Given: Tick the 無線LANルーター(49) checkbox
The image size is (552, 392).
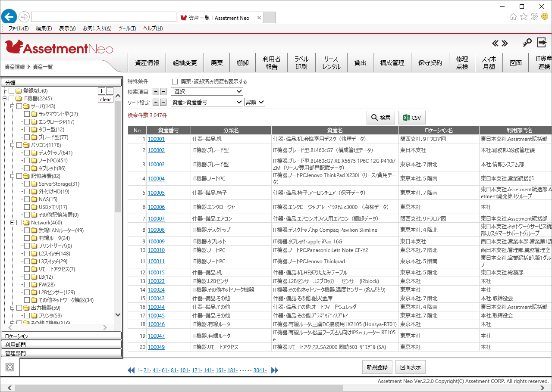Looking at the screenshot, I should 27,230.
